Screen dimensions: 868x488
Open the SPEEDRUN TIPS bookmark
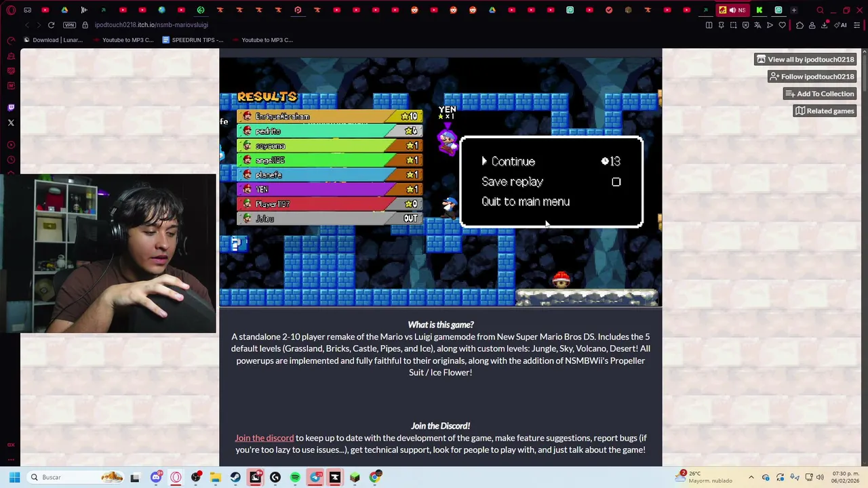(x=193, y=40)
